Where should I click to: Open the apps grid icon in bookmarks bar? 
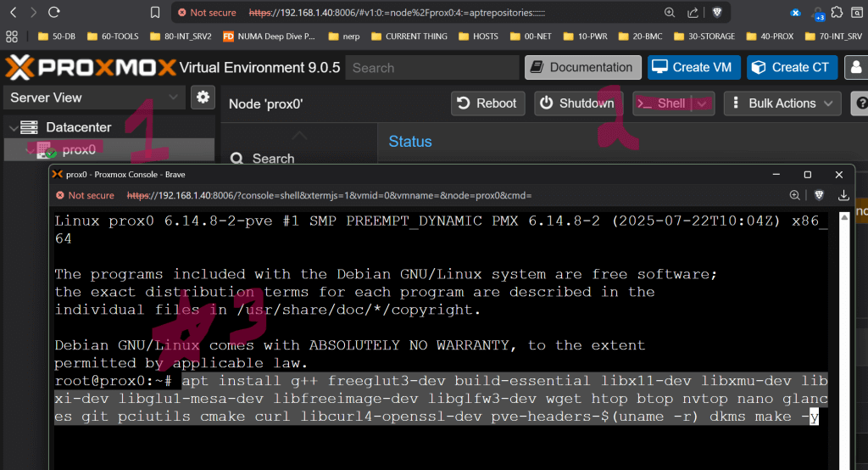coord(12,36)
